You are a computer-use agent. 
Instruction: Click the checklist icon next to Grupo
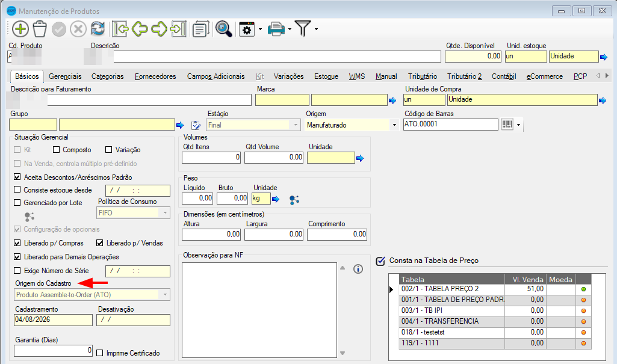(196, 125)
